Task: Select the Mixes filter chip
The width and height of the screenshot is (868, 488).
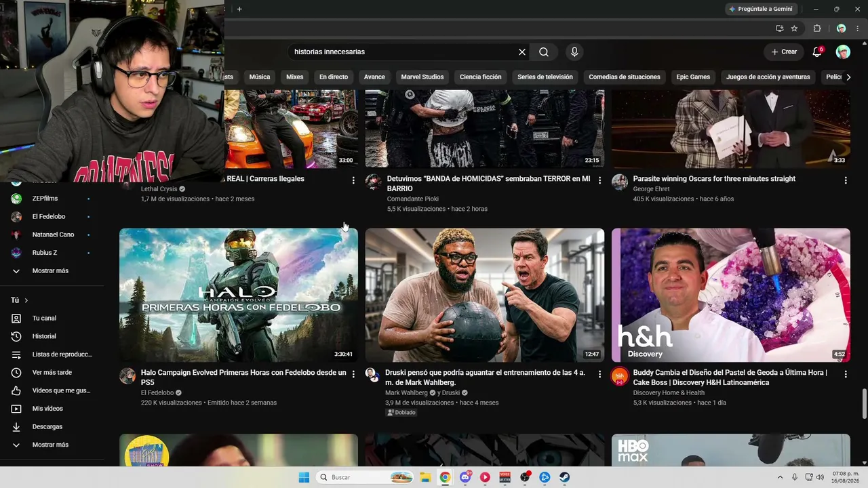Action: pyautogui.click(x=295, y=77)
